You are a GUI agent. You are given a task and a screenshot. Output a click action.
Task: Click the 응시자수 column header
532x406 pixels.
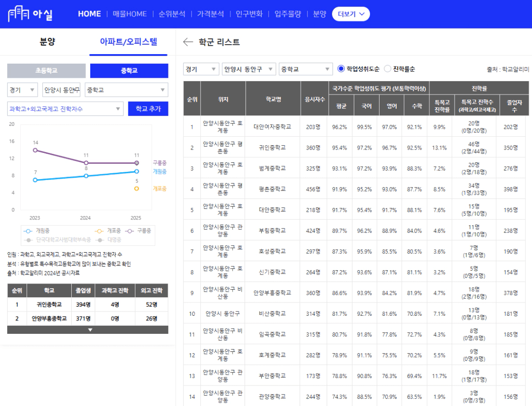[314, 99]
